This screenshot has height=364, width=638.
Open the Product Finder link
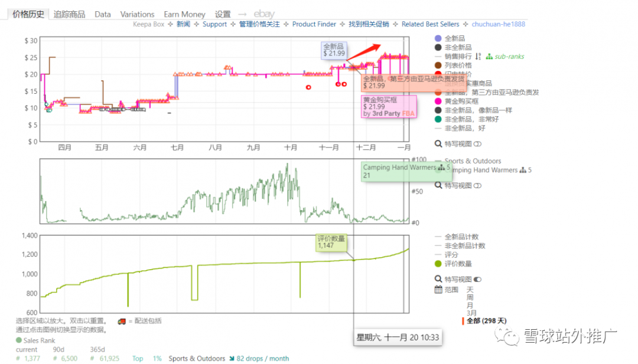click(314, 24)
